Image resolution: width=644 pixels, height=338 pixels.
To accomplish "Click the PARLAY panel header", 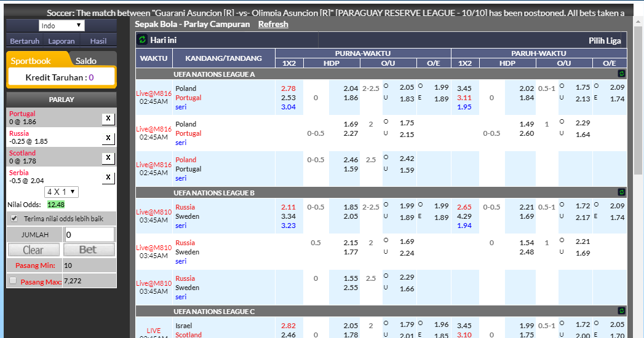I will (x=62, y=100).
